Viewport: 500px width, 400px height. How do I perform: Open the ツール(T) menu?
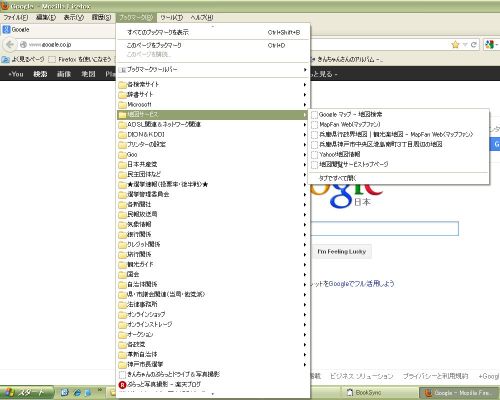[171, 17]
